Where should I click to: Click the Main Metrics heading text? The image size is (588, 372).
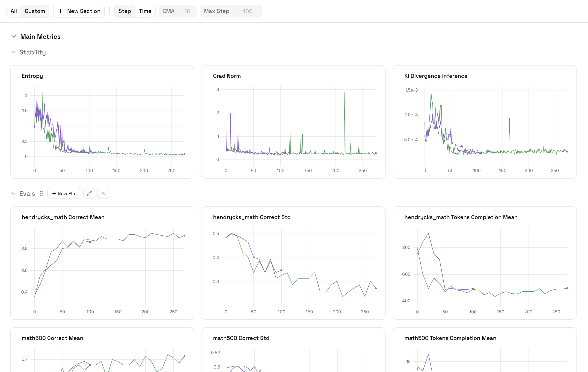click(x=40, y=36)
